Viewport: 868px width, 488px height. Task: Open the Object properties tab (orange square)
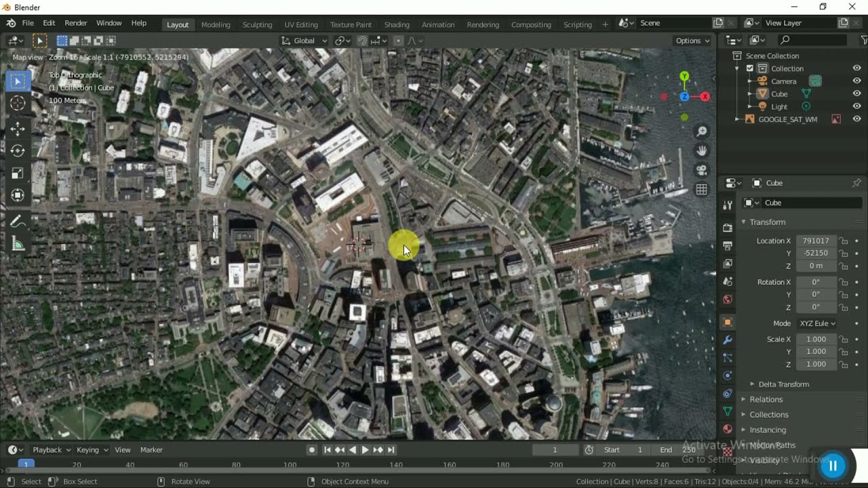pyautogui.click(x=728, y=323)
